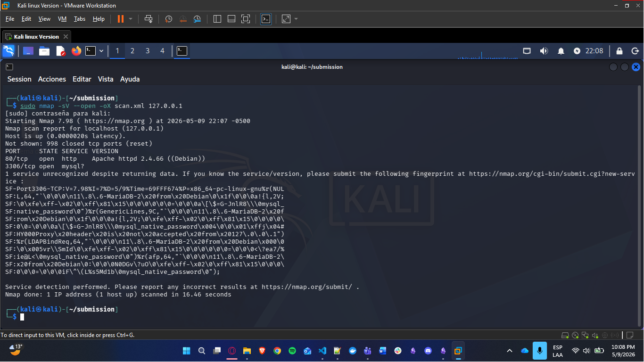Launch the text editor from Kali panel
The height and width of the screenshot is (362, 644).
(60, 51)
